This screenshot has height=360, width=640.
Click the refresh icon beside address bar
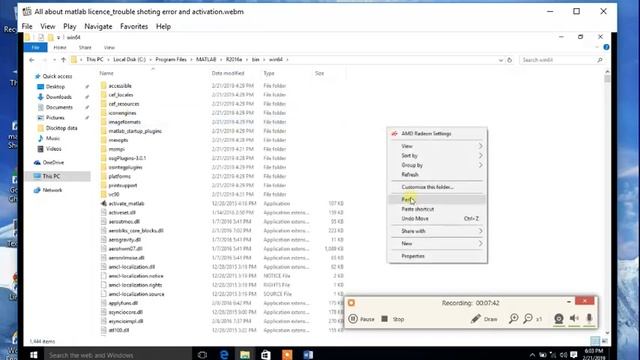click(x=509, y=60)
